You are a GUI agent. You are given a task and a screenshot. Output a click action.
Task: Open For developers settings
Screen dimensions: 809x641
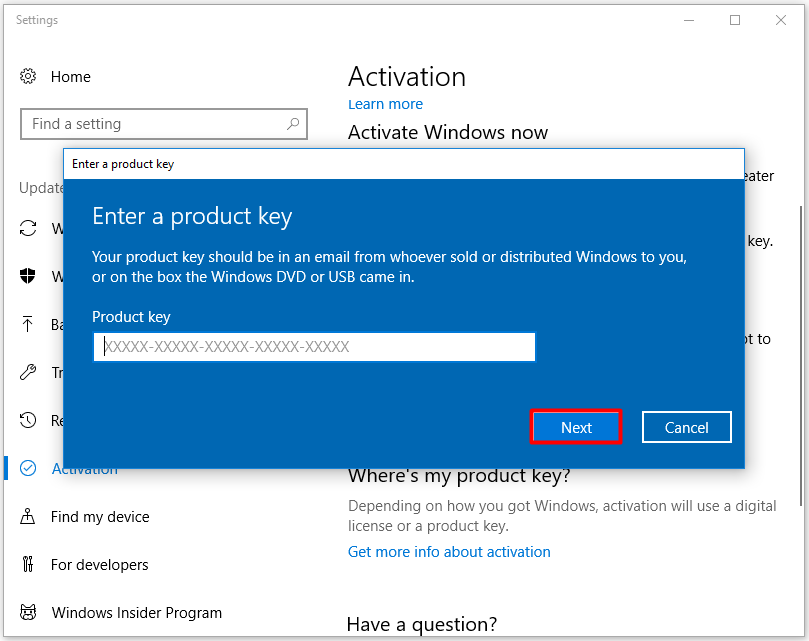pyautogui.click(x=100, y=565)
